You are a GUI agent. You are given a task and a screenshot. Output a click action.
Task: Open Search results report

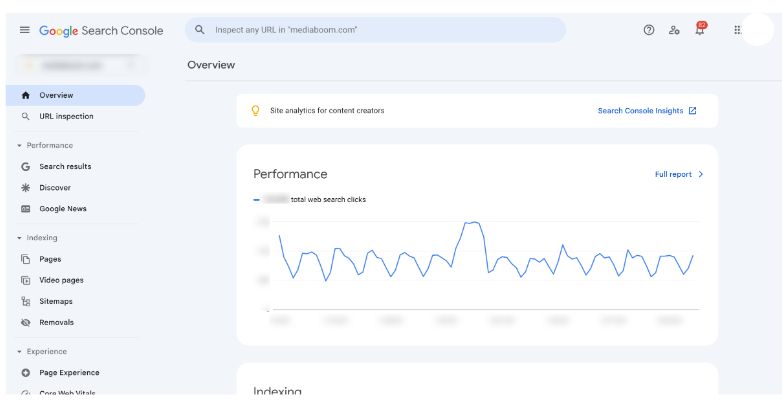click(x=65, y=167)
